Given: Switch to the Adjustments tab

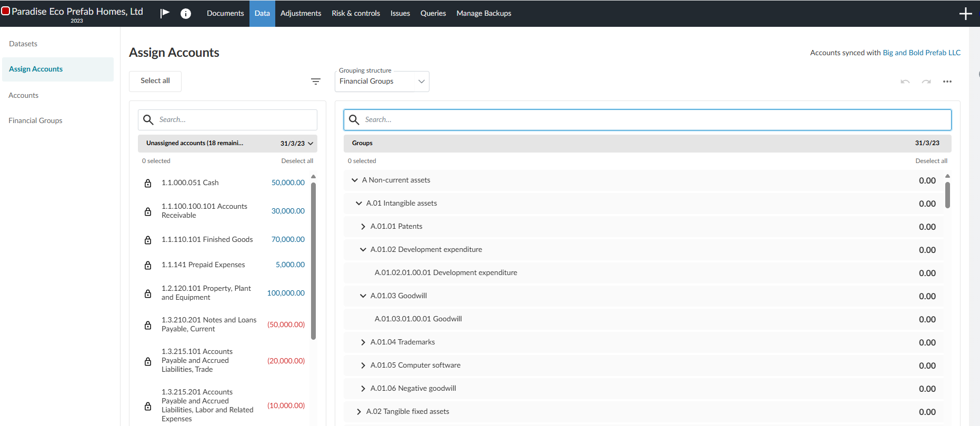Looking at the screenshot, I should coord(301,13).
